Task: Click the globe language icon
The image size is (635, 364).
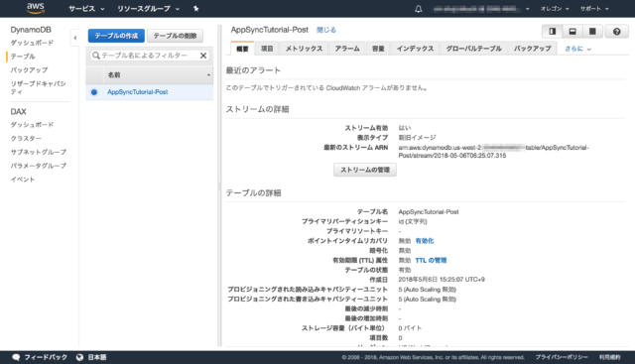Action: [x=79, y=357]
